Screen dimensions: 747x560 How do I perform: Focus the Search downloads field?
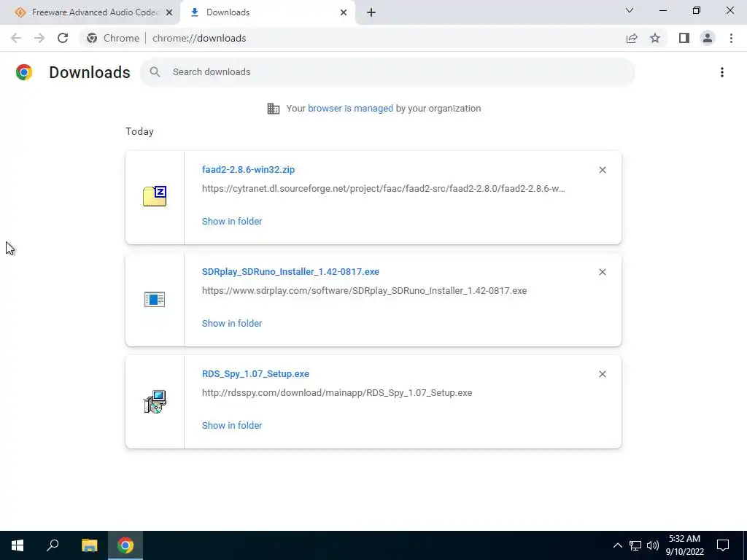(x=387, y=72)
